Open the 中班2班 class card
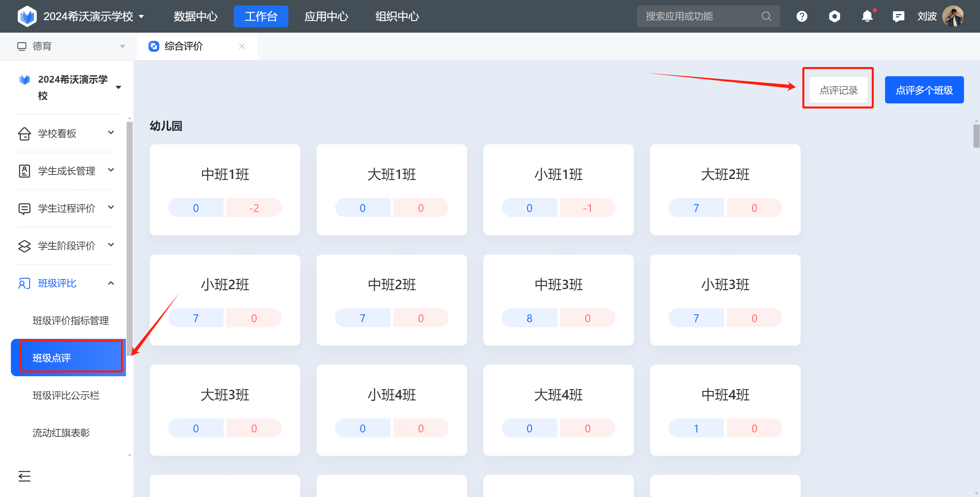 (392, 300)
